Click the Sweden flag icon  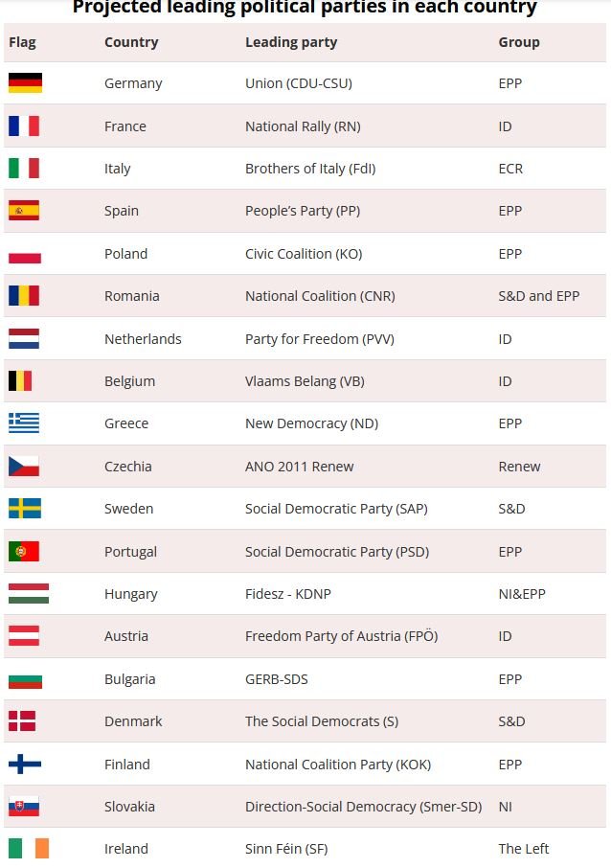point(25,508)
